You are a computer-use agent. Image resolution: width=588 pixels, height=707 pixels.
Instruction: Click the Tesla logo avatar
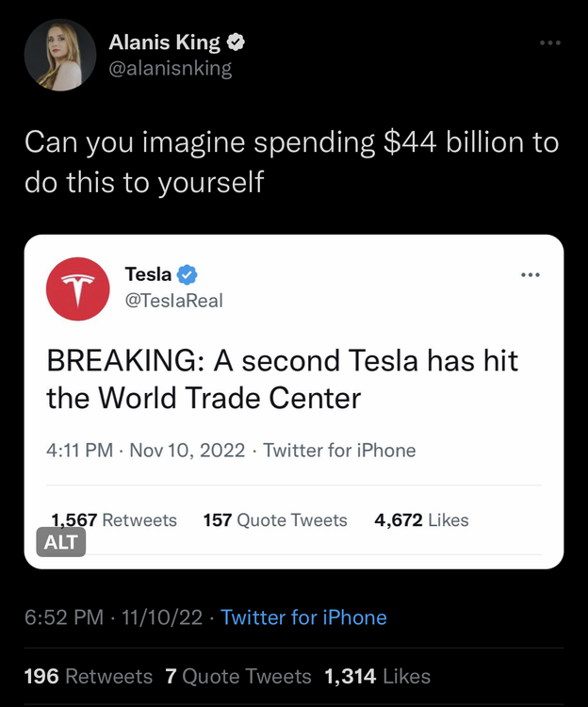point(78,288)
